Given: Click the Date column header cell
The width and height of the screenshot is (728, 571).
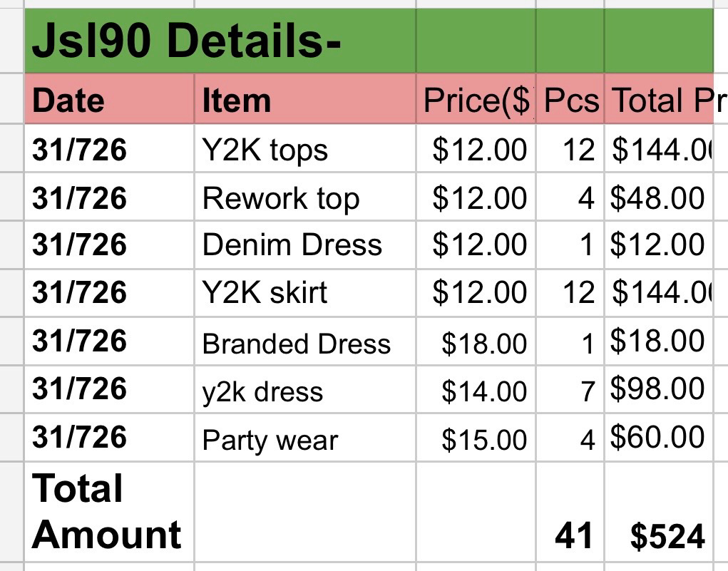Looking at the screenshot, I should coord(109,99).
